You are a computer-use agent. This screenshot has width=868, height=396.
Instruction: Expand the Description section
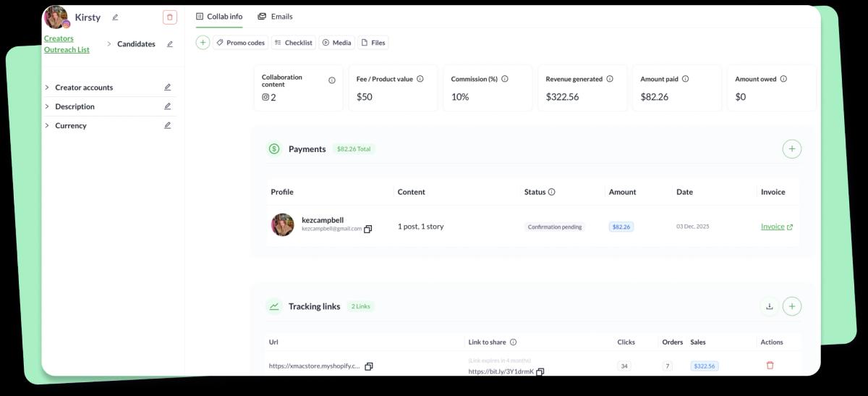(47, 106)
